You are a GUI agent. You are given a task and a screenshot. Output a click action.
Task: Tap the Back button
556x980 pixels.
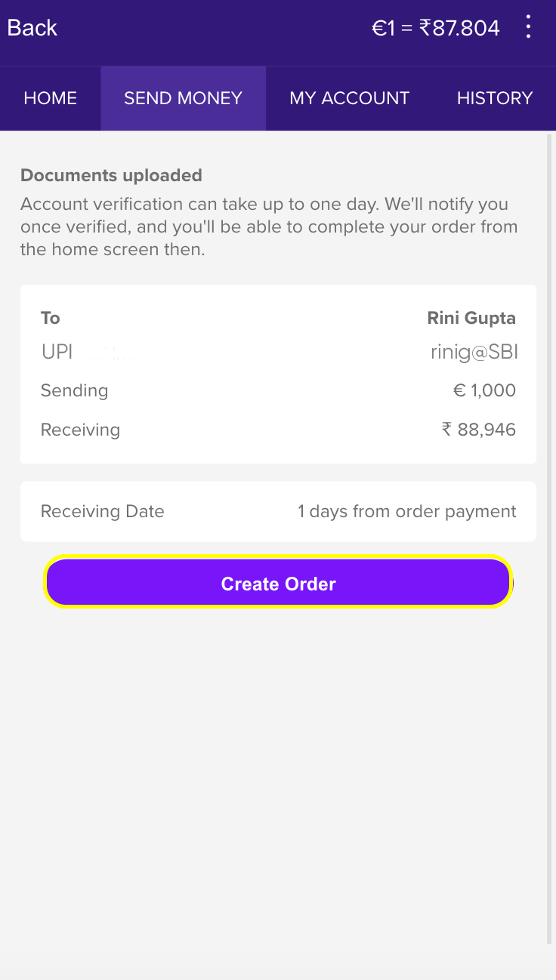click(x=32, y=28)
